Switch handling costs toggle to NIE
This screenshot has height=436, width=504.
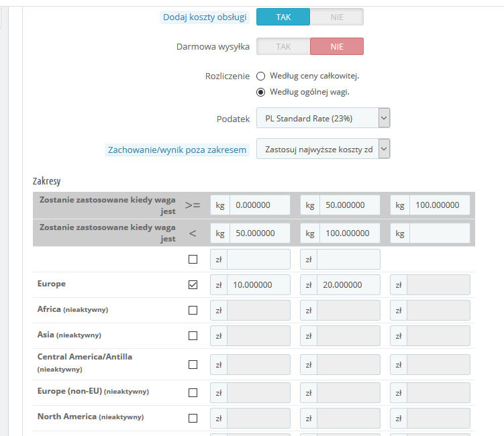[336, 17]
